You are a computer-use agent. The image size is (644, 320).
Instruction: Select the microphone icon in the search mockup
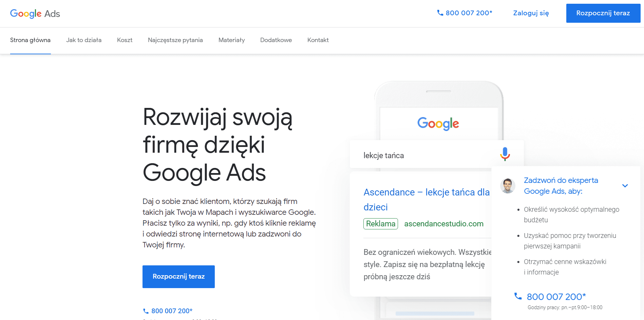pos(505,154)
